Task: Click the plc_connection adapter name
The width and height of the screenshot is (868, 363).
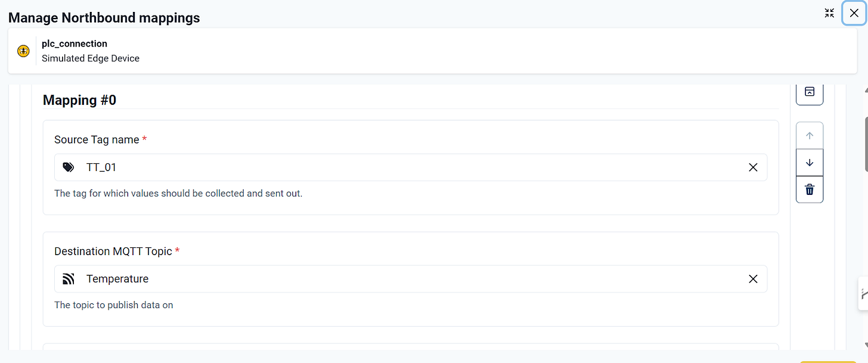Action: point(75,44)
